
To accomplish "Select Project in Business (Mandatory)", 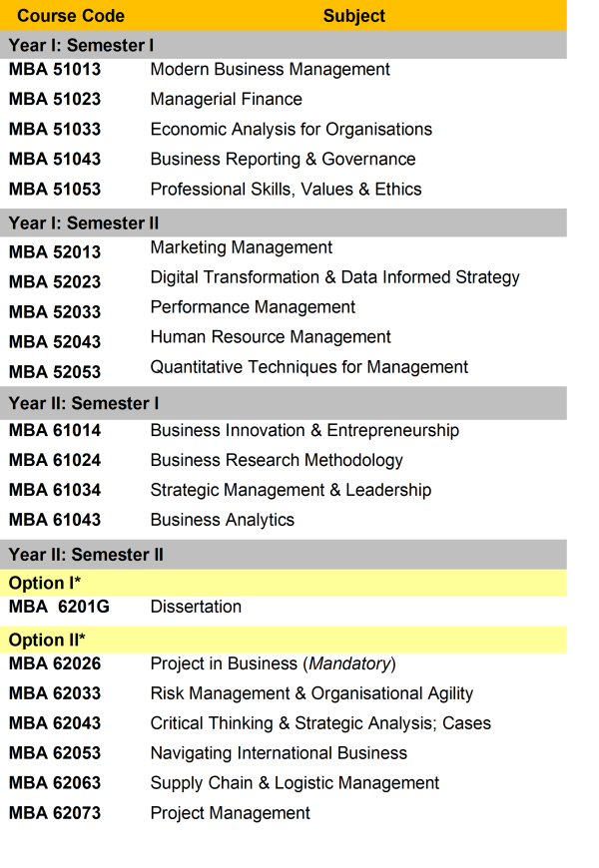I will coord(274,663).
